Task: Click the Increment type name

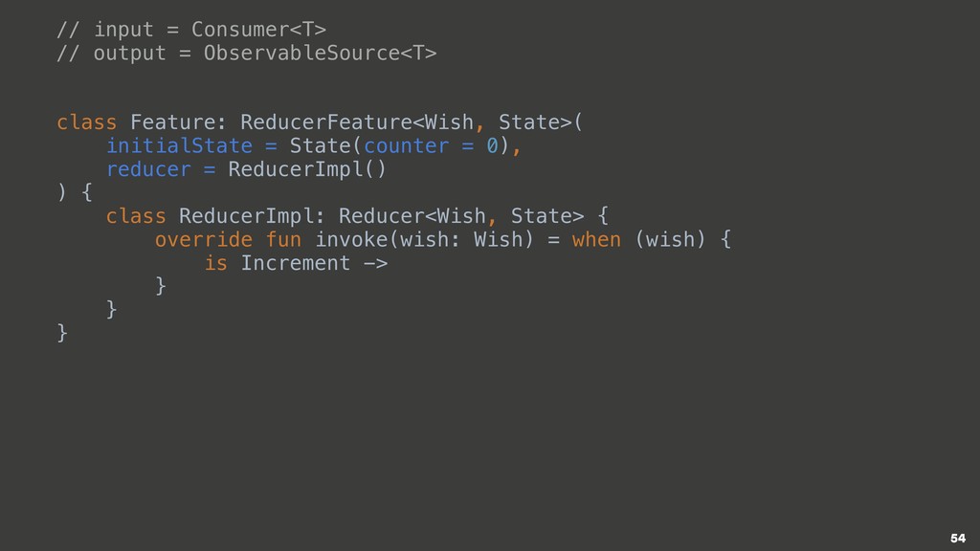Action: click(296, 263)
